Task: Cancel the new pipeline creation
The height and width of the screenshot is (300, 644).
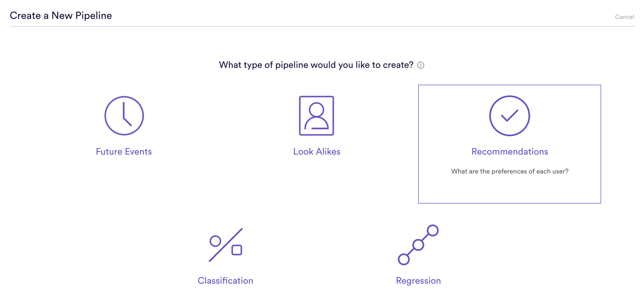Action: (624, 17)
